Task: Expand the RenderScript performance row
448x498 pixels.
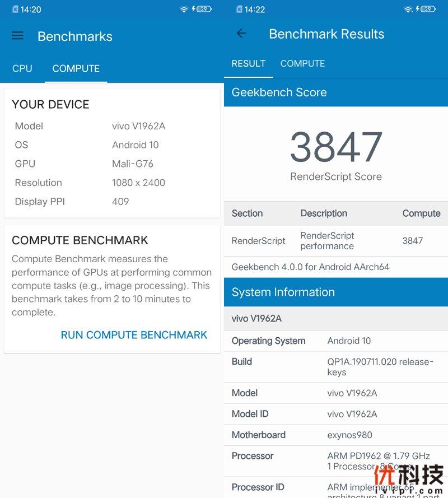Action: (335, 241)
